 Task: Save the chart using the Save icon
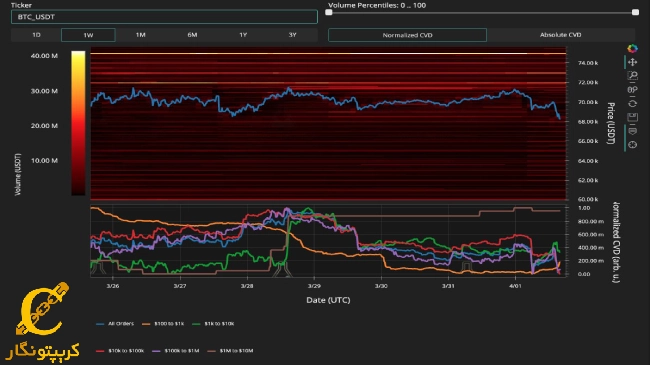click(x=632, y=117)
